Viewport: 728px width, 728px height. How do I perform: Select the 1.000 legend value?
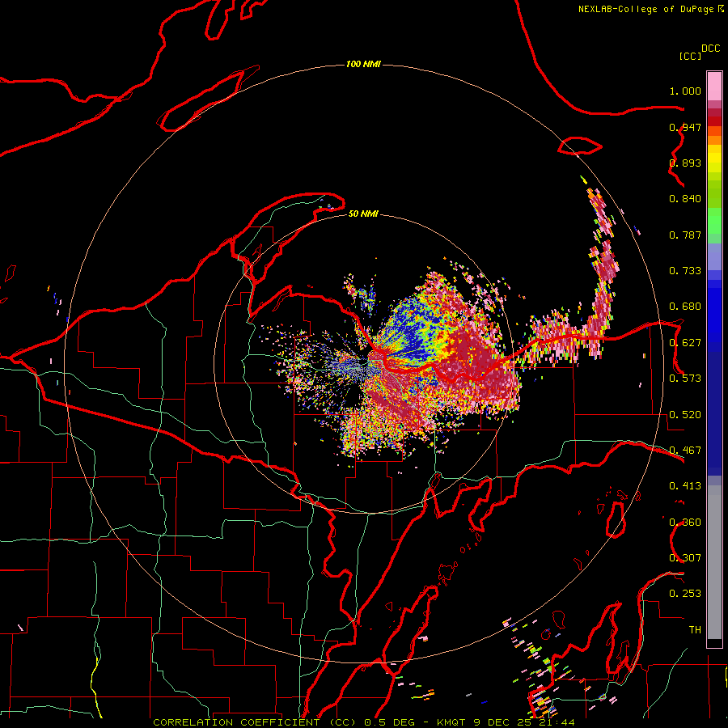tap(685, 91)
